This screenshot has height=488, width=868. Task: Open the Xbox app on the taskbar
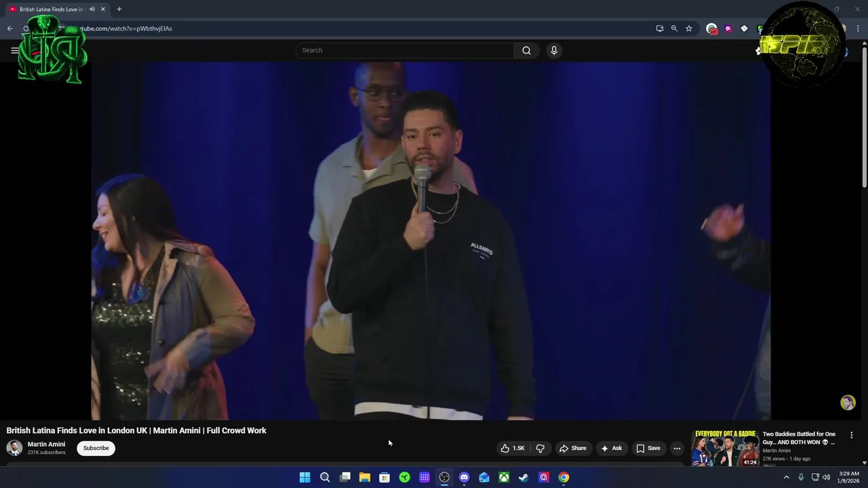[504, 477]
